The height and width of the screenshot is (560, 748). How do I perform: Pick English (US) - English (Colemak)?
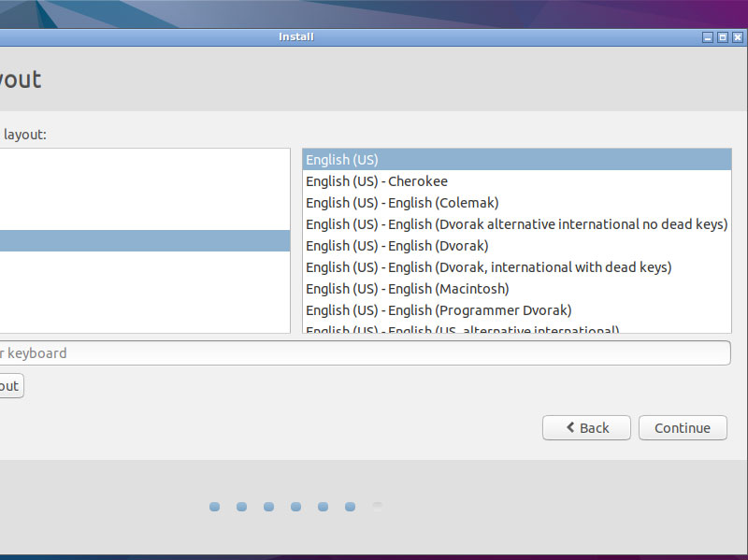(x=517, y=203)
